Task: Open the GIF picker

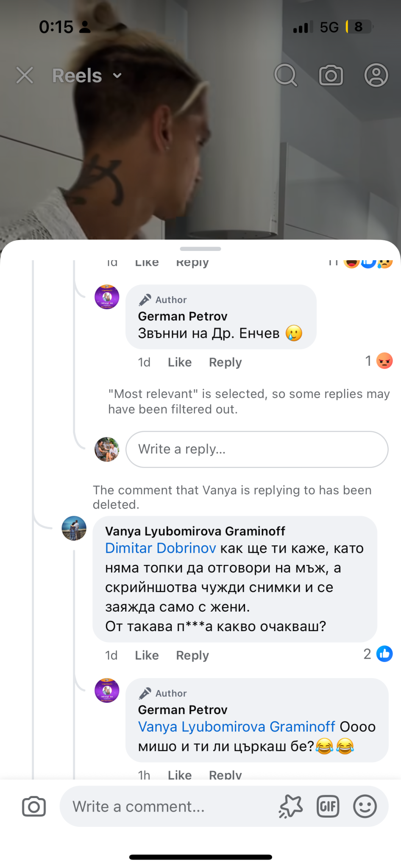Action: pos(328,807)
